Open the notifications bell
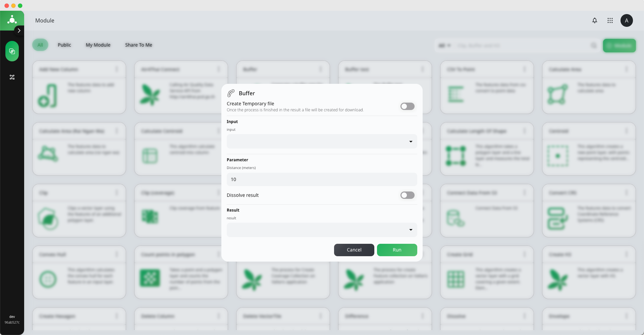 tap(595, 20)
